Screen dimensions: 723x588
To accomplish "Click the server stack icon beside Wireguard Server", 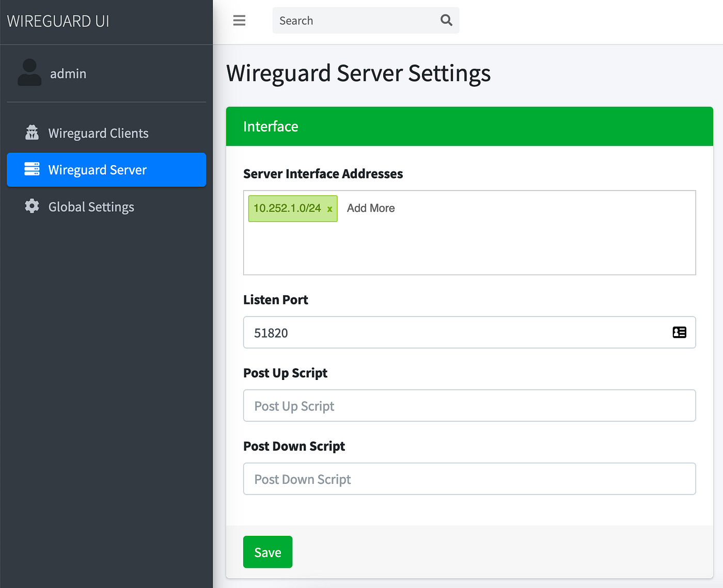I will coord(32,169).
